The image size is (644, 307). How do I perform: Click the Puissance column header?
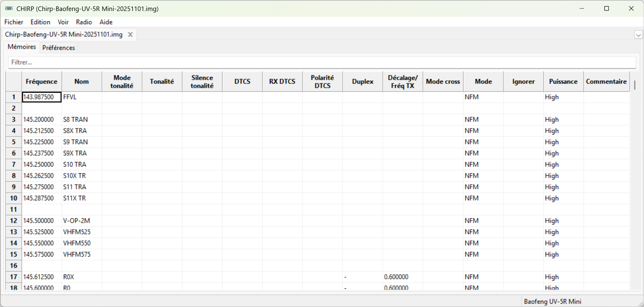point(563,82)
